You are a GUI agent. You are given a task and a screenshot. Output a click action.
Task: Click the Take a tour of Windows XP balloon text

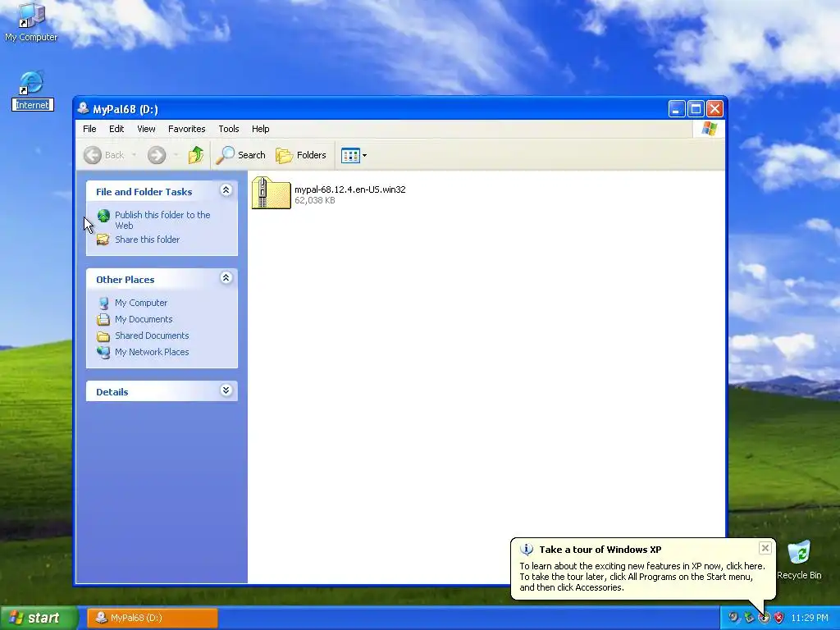[600, 550]
